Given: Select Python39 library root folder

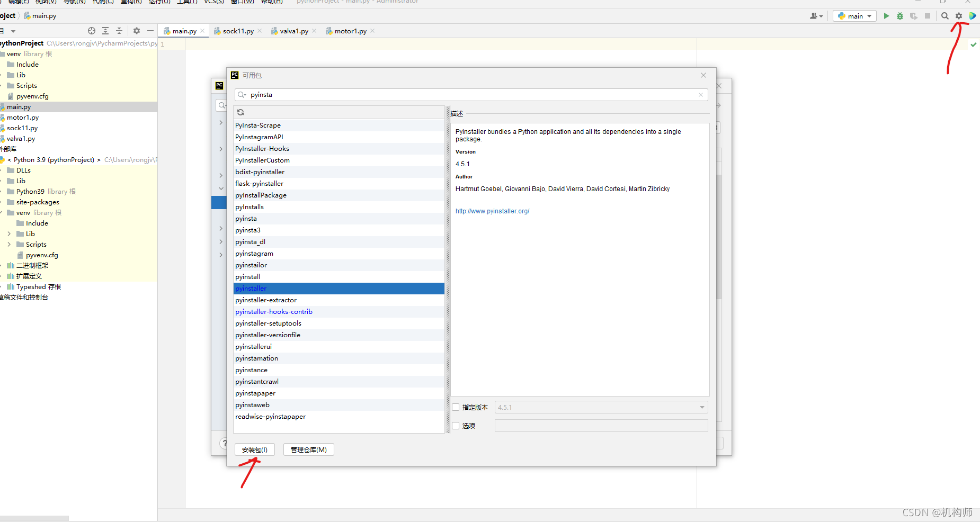Looking at the screenshot, I should [x=78, y=192].
